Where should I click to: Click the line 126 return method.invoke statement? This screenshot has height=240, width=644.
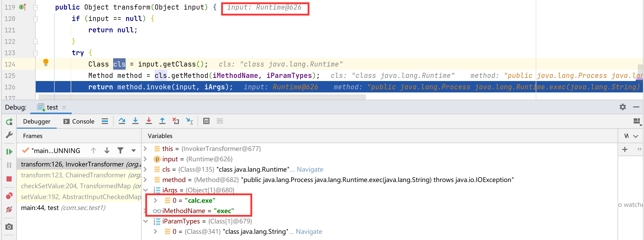[x=160, y=87]
